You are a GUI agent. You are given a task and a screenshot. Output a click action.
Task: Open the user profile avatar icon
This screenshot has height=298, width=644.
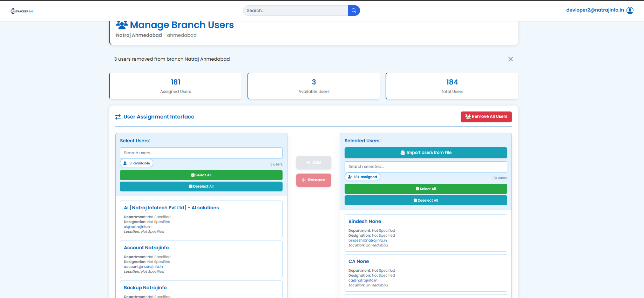(x=630, y=11)
